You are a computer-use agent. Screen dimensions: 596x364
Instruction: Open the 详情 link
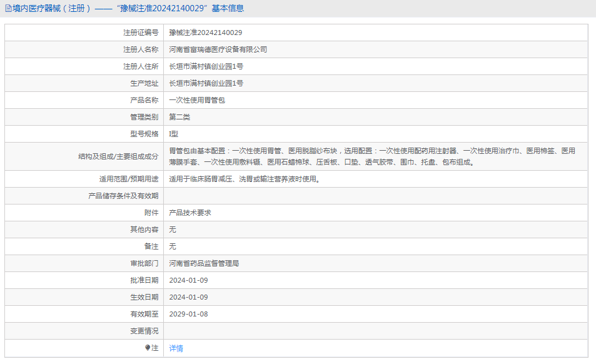pyautogui.click(x=176, y=348)
